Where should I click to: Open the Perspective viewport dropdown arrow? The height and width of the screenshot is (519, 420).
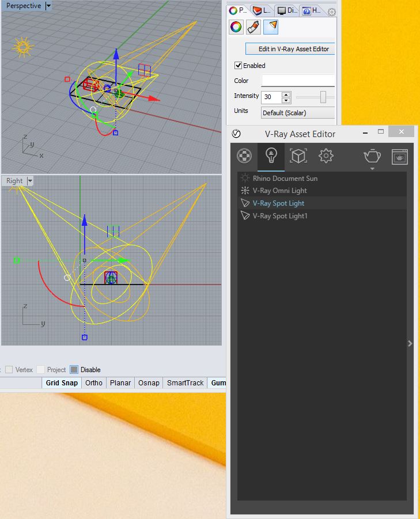click(x=48, y=6)
